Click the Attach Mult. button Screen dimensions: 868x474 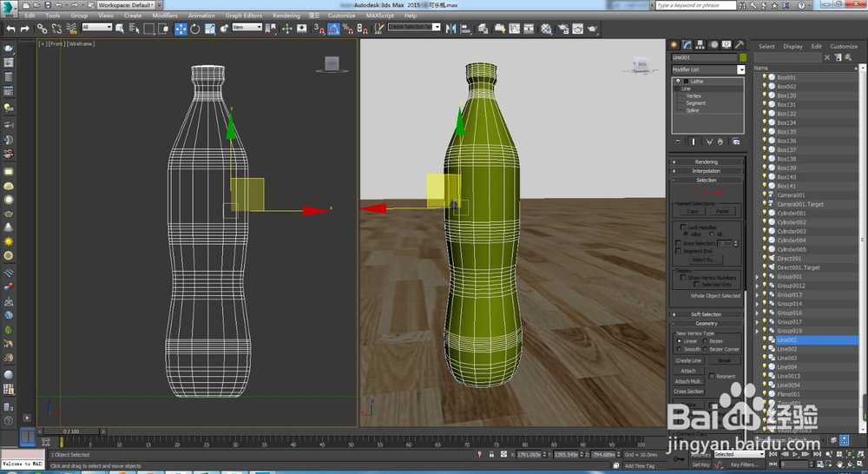coord(688,381)
